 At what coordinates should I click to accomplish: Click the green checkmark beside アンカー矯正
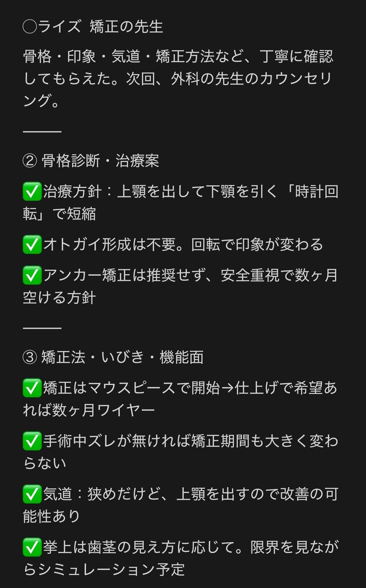tap(31, 275)
